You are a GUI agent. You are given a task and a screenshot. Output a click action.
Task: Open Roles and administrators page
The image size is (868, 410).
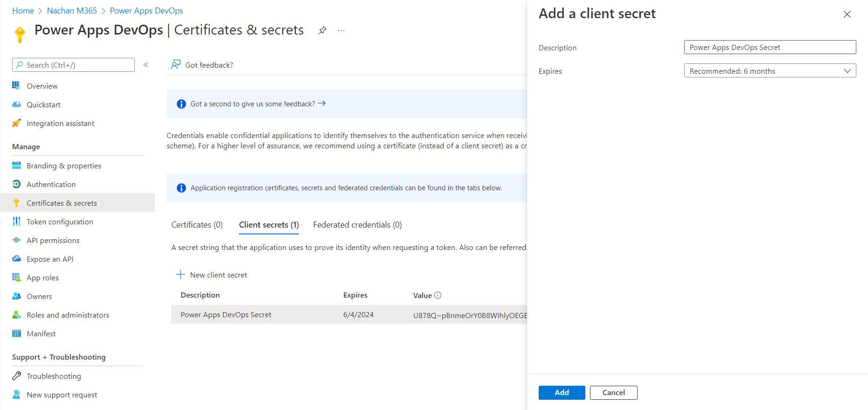click(68, 315)
